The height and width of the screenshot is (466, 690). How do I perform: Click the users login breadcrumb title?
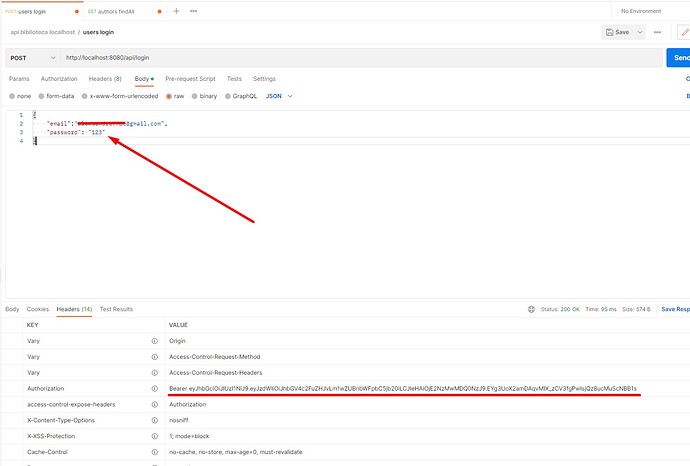pyautogui.click(x=98, y=32)
